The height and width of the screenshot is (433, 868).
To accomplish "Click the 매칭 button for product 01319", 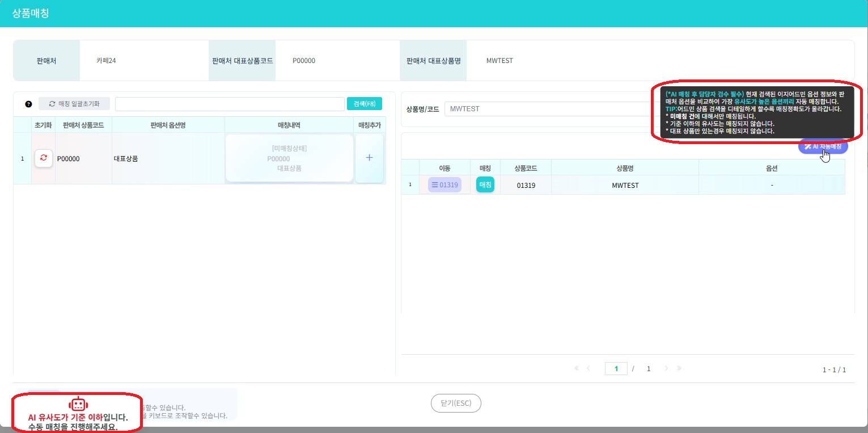I will tap(485, 185).
